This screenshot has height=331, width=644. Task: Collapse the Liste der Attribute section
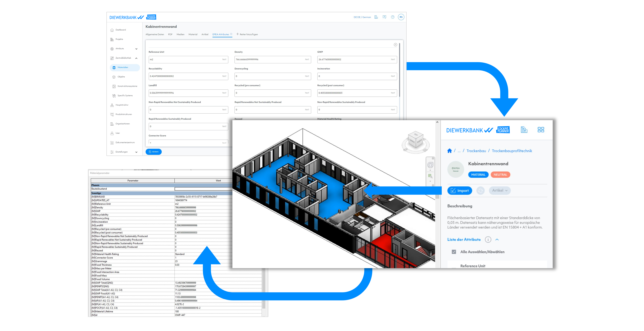pos(497,239)
